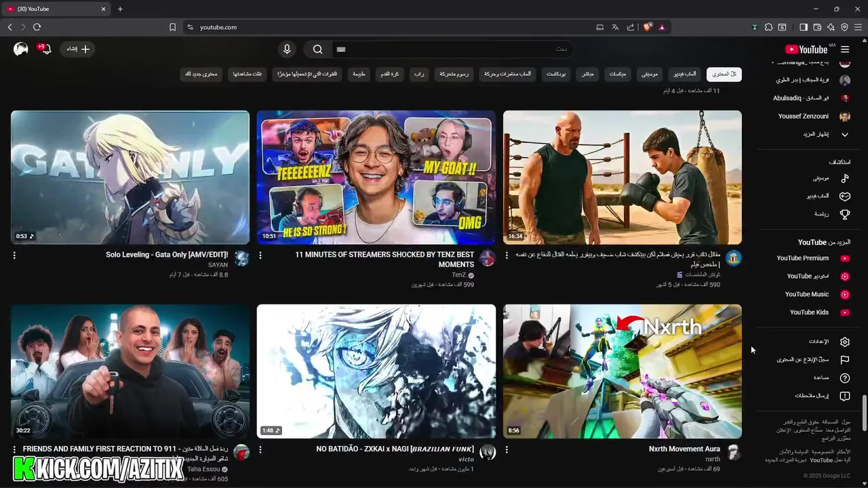
Task: Focus the YouTube search field
Action: click(452, 49)
